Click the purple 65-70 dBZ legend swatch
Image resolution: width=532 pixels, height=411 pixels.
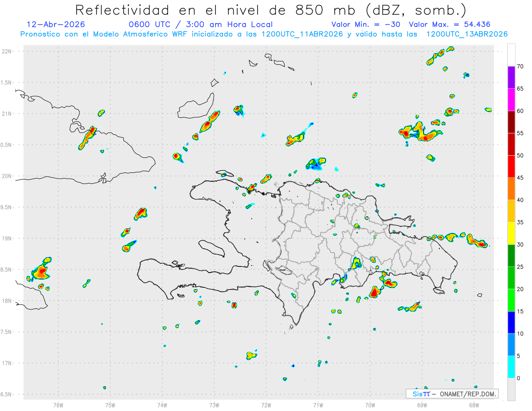click(511, 78)
